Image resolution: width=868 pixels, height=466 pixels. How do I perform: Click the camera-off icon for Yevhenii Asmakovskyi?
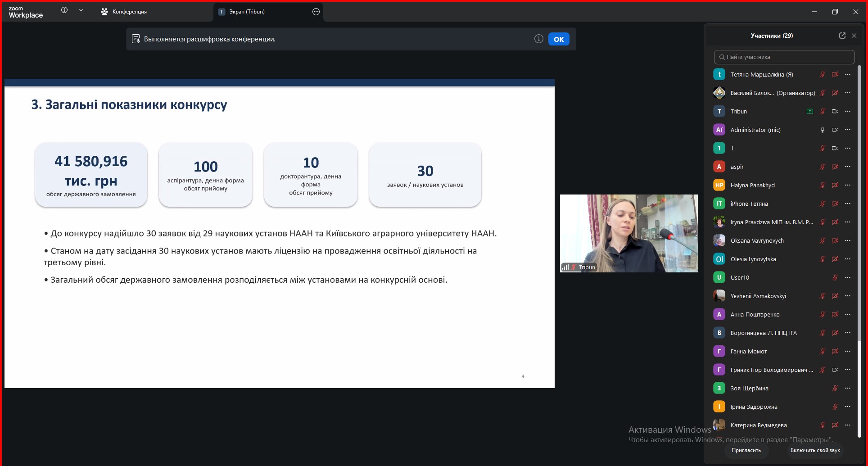click(835, 296)
